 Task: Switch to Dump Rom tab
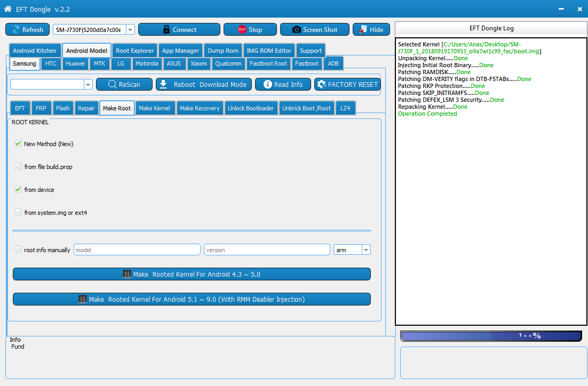click(x=223, y=51)
